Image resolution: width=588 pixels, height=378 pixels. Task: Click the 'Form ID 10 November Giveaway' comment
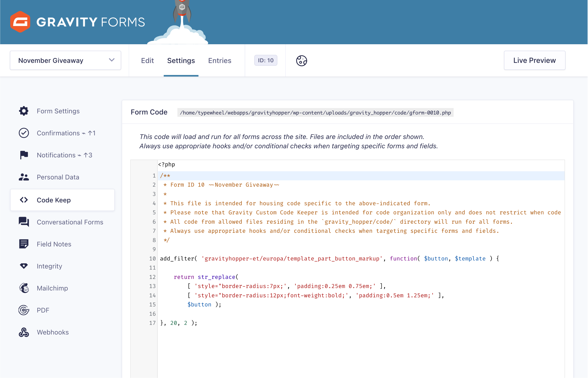point(221,185)
